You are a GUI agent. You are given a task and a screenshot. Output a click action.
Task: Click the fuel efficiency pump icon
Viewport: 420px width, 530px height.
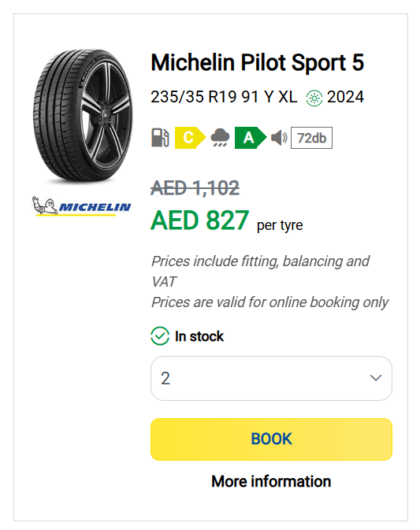click(x=160, y=138)
